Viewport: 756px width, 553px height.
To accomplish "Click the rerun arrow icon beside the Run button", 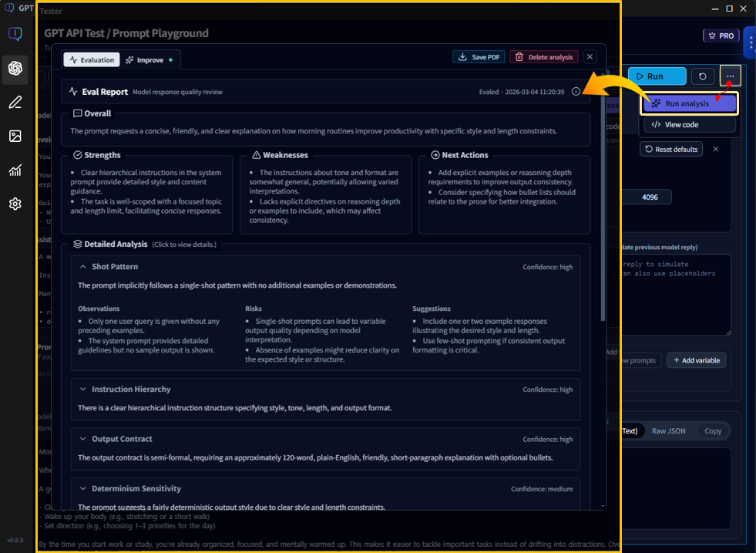I will click(702, 76).
